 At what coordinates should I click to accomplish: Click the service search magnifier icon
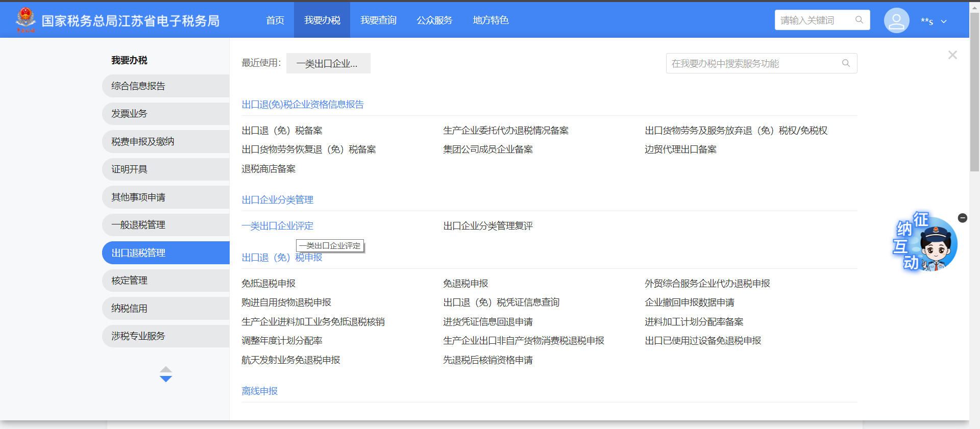846,63
